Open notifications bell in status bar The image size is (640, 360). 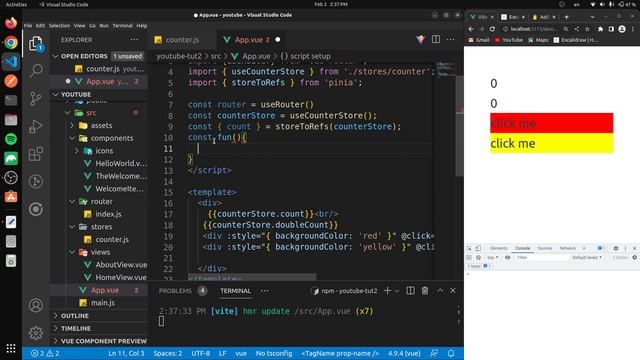pyautogui.click(x=451, y=353)
